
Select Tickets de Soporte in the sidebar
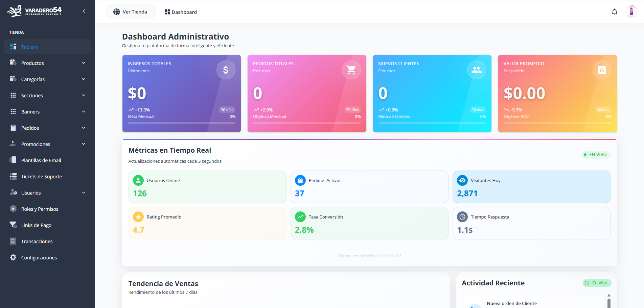tap(41, 176)
